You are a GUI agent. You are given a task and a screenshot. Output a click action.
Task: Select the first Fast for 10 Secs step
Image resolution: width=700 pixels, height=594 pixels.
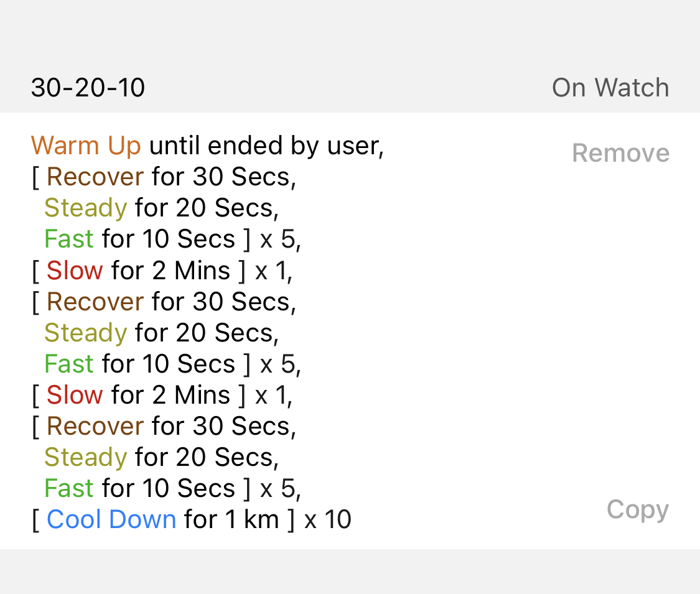tap(139, 239)
